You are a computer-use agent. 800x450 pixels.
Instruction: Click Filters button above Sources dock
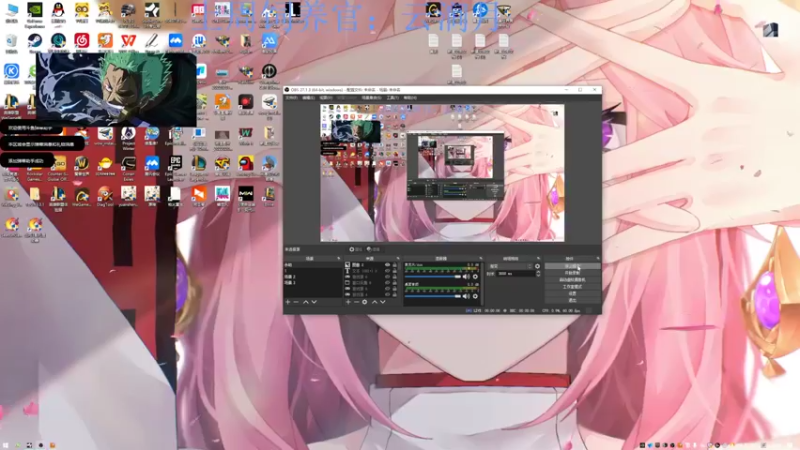[373, 249]
